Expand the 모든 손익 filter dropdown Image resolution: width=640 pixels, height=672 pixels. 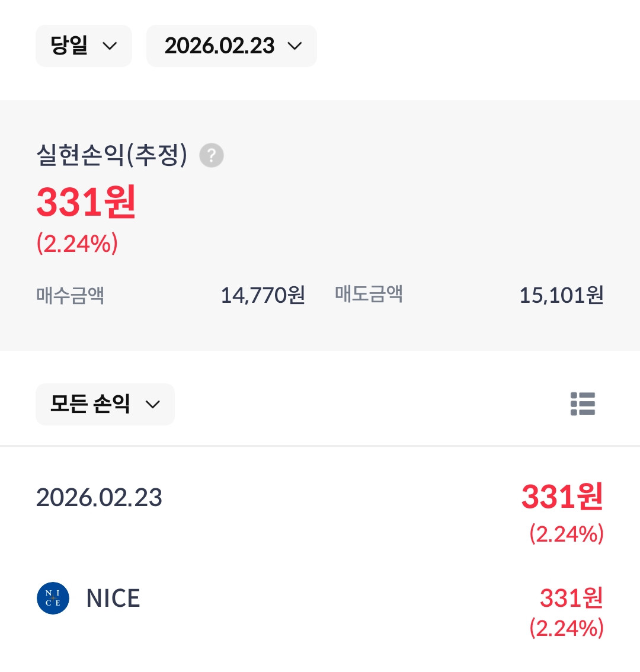[105, 404]
